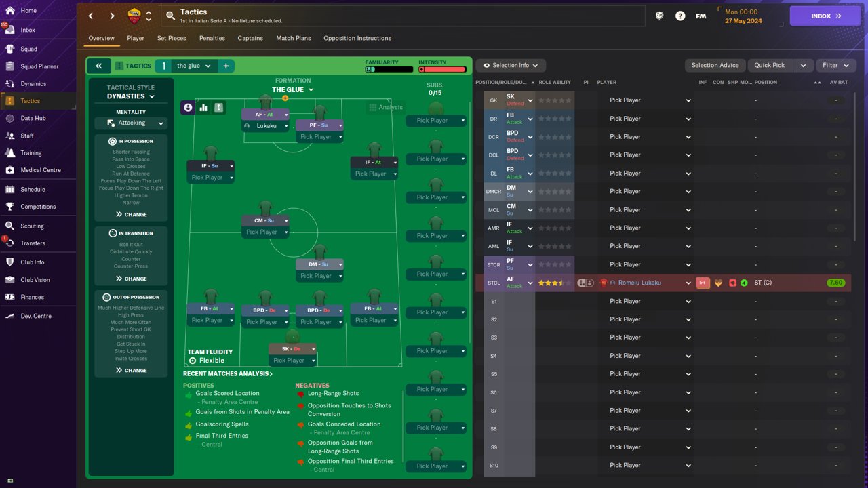The width and height of the screenshot is (868, 488).
Task: Open the Set Pieces tab
Action: (172, 38)
